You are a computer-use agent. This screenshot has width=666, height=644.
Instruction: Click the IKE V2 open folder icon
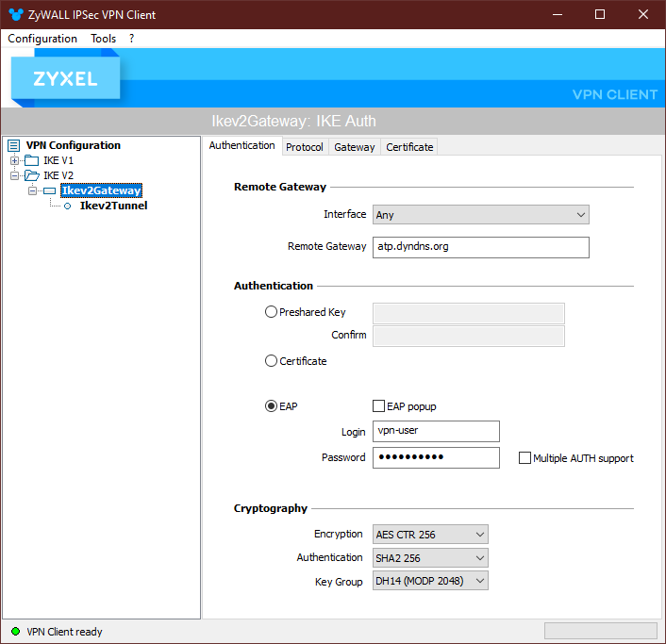pos(32,175)
